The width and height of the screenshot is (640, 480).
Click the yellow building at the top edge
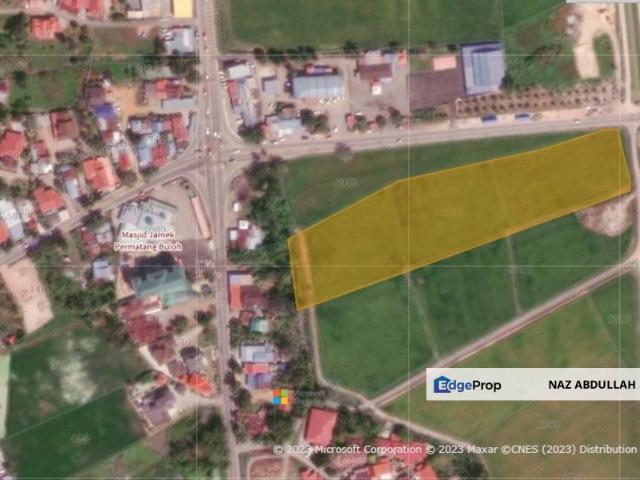click(182, 8)
